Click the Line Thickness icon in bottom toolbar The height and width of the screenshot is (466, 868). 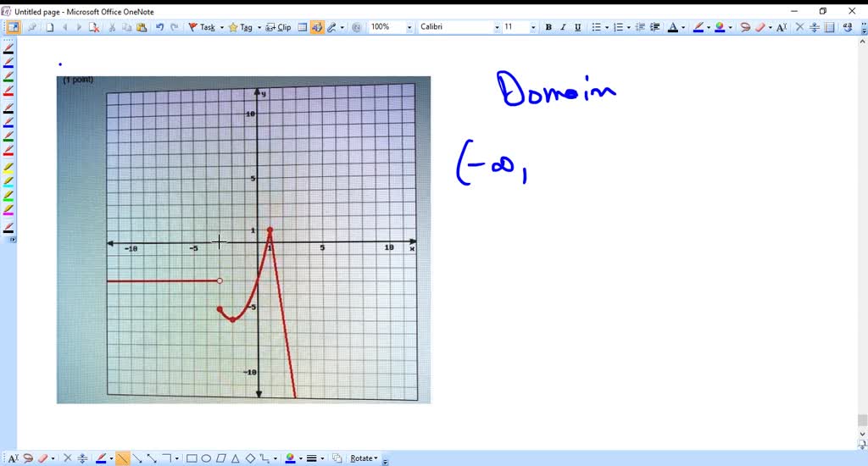[312, 458]
